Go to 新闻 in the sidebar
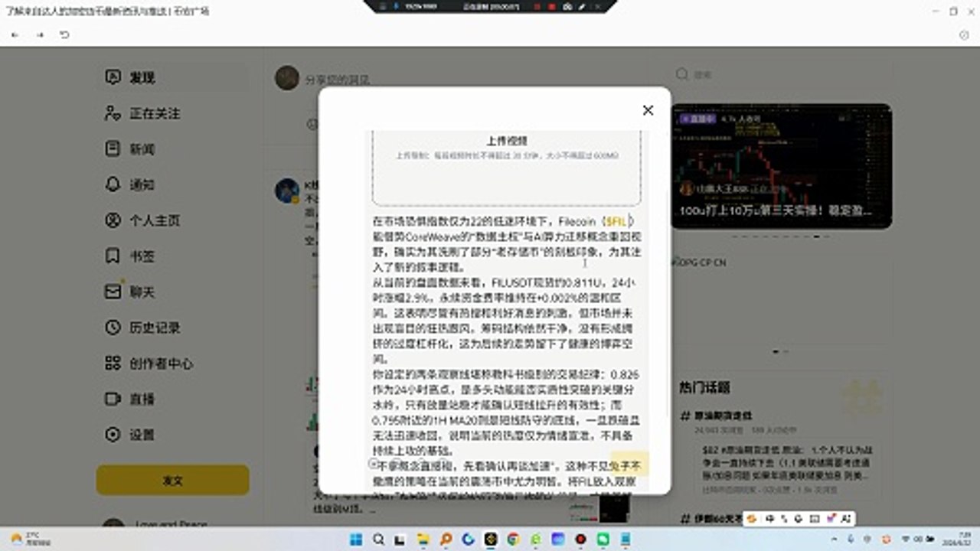Viewport: 980px width, 551px height. (x=142, y=149)
